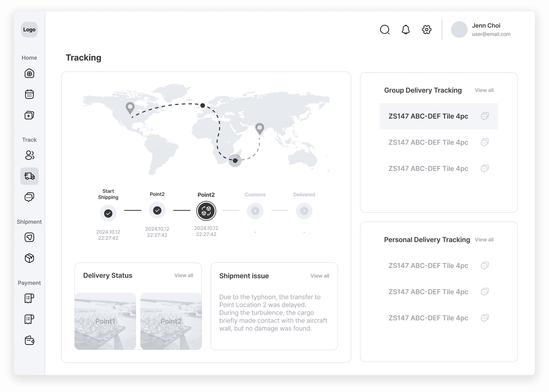The image size is (549, 392).
Task: Select the delivery truck sidebar icon
Action: click(29, 176)
